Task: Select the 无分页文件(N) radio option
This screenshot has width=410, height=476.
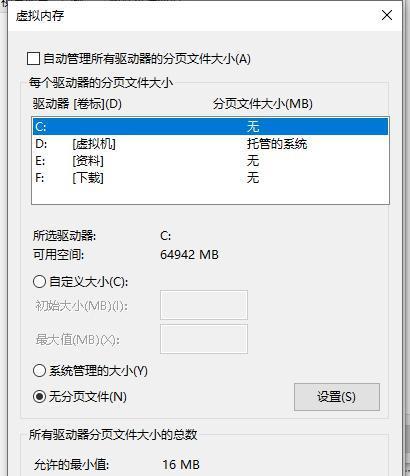Action: 39,397
